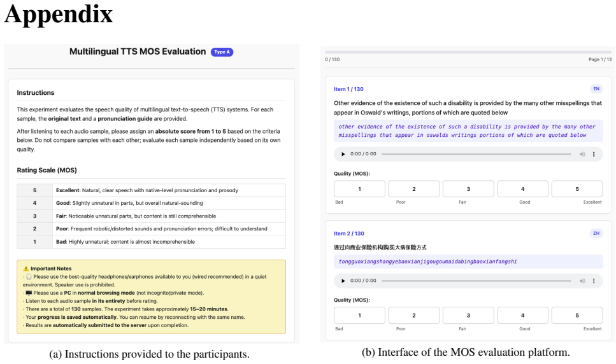The width and height of the screenshot is (616, 364).
Task: Click the 'Multilingual TTS MOS Evaluation' title
Action: [x=138, y=52]
